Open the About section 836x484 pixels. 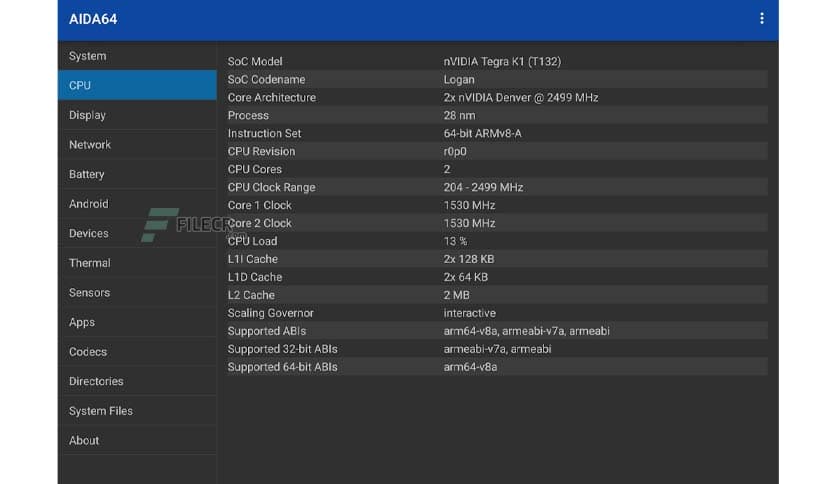point(137,440)
